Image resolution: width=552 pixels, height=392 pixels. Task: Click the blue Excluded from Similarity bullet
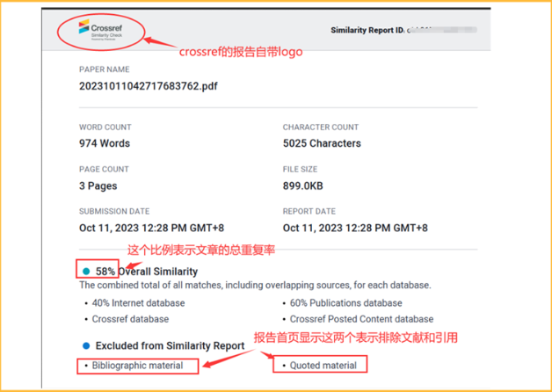(86, 345)
